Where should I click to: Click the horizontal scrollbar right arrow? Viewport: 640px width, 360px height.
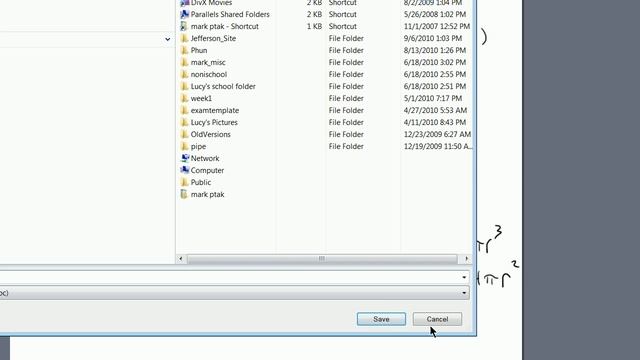coord(467,259)
